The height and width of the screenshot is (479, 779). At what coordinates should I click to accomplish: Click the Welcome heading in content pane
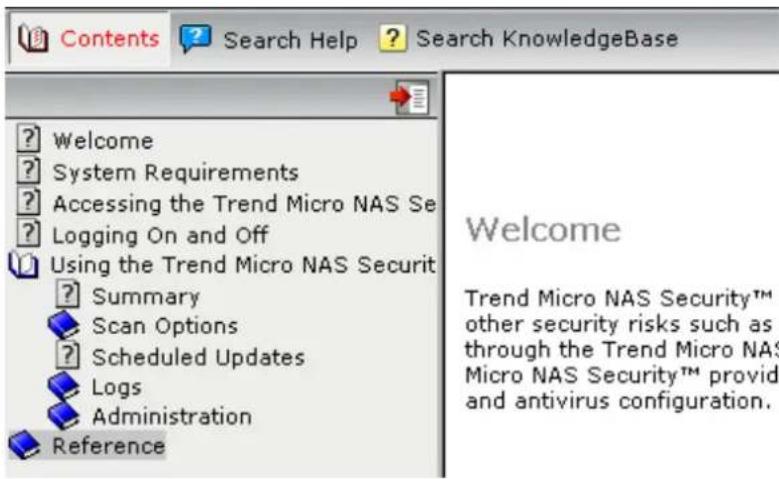coord(543,230)
